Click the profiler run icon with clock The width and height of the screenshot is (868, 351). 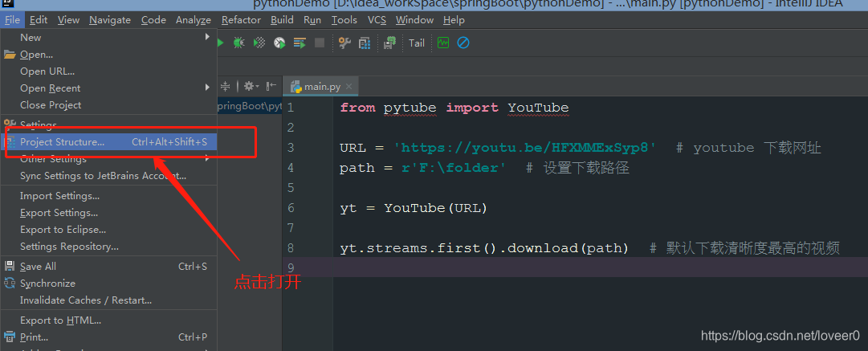(x=279, y=43)
